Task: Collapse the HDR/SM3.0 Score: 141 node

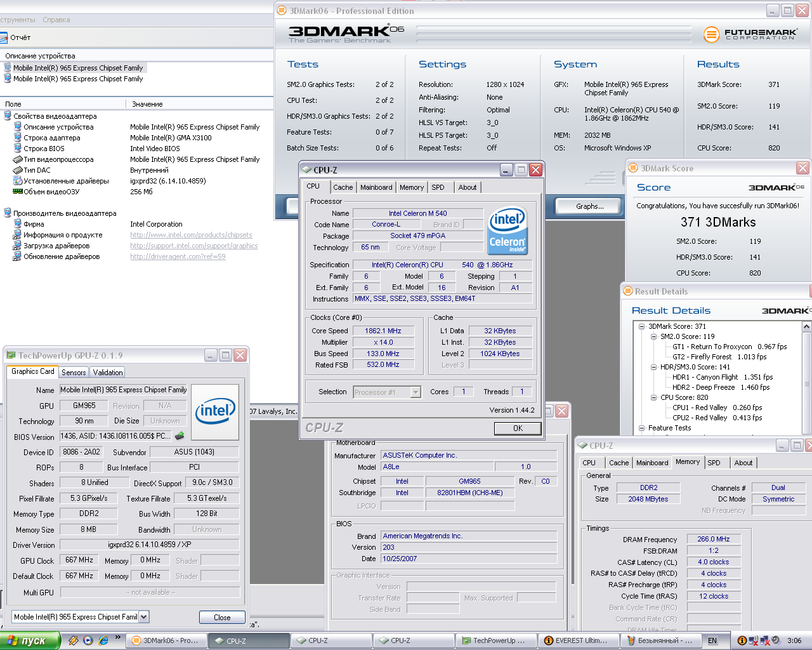Action: 653,367
